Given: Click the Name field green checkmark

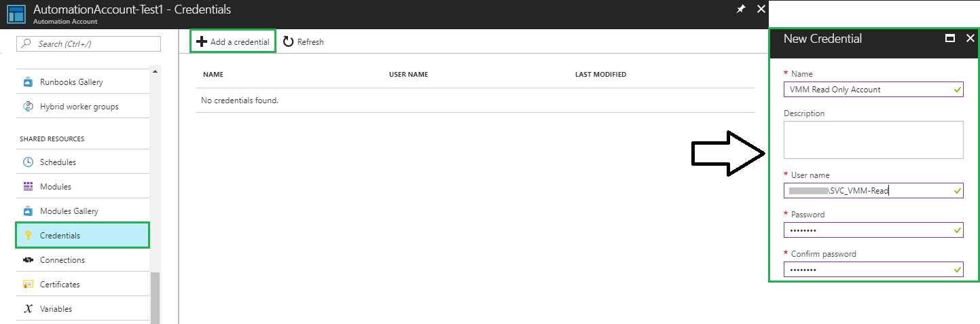Looking at the screenshot, I should (957, 89).
